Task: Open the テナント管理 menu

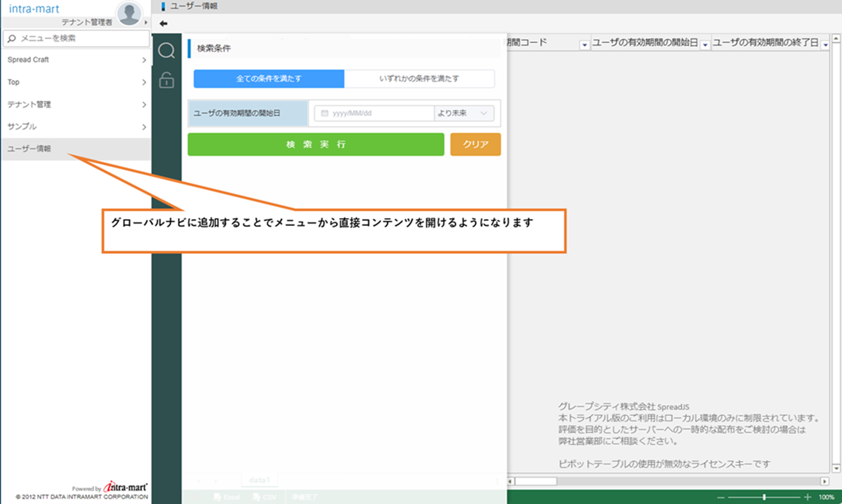Action: (x=76, y=105)
